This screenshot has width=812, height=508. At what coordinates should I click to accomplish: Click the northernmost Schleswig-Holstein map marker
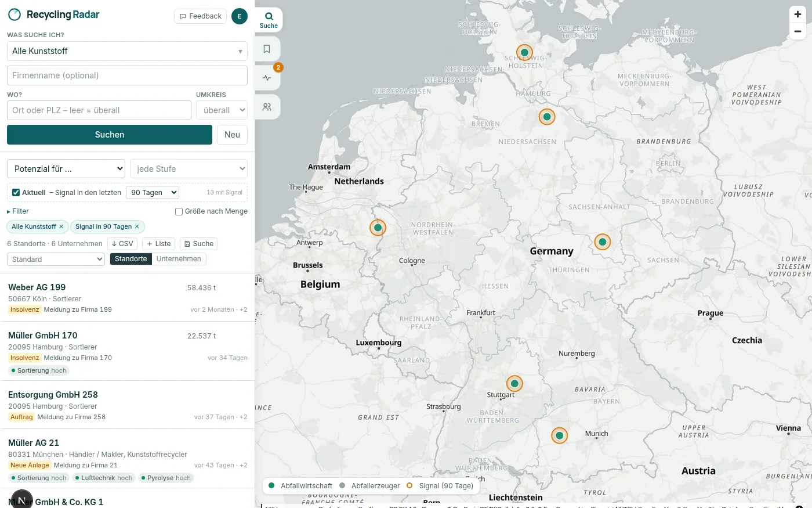(x=524, y=52)
